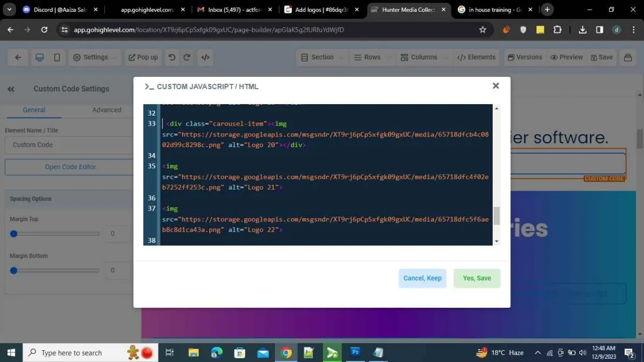Open the Section menu

click(x=321, y=57)
